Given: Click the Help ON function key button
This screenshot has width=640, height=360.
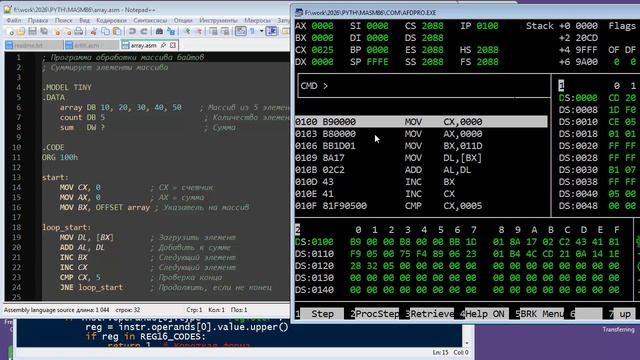Looking at the screenshot, I should [487, 314].
